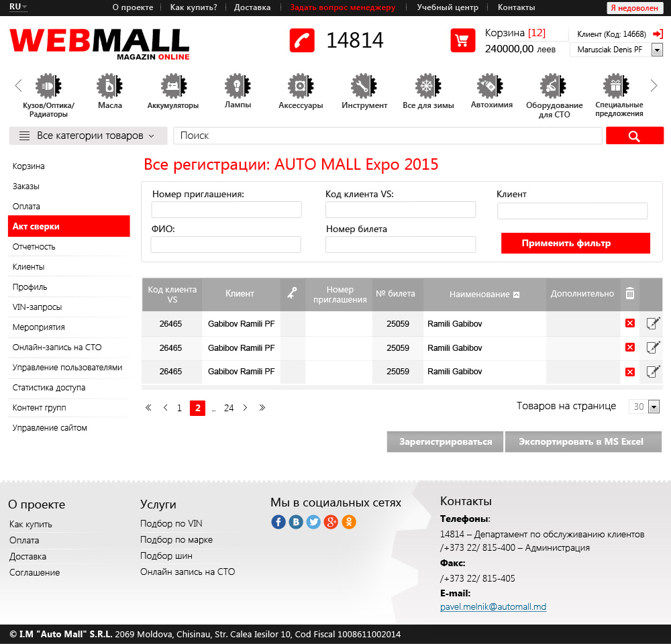Select Акт сверки sidebar item
Screen dimensions: 671x644
tap(69, 226)
